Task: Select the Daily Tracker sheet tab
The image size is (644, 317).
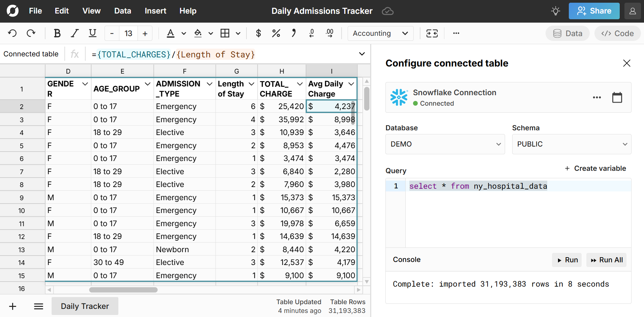Action: (85, 306)
